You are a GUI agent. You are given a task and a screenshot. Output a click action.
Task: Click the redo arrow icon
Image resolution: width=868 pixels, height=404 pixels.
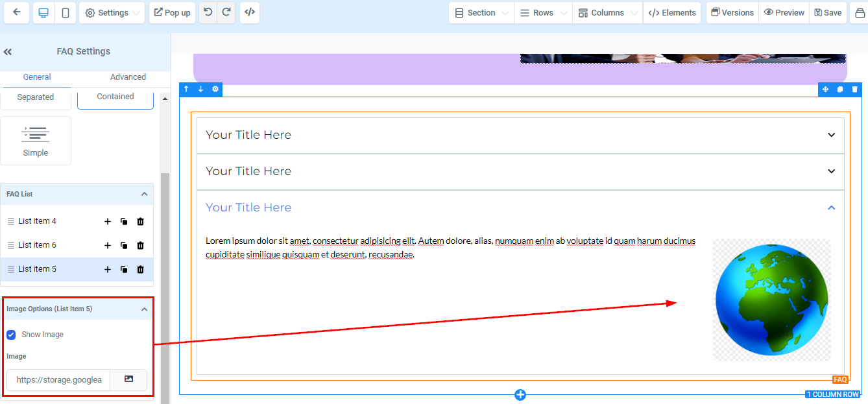(x=226, y=12)
